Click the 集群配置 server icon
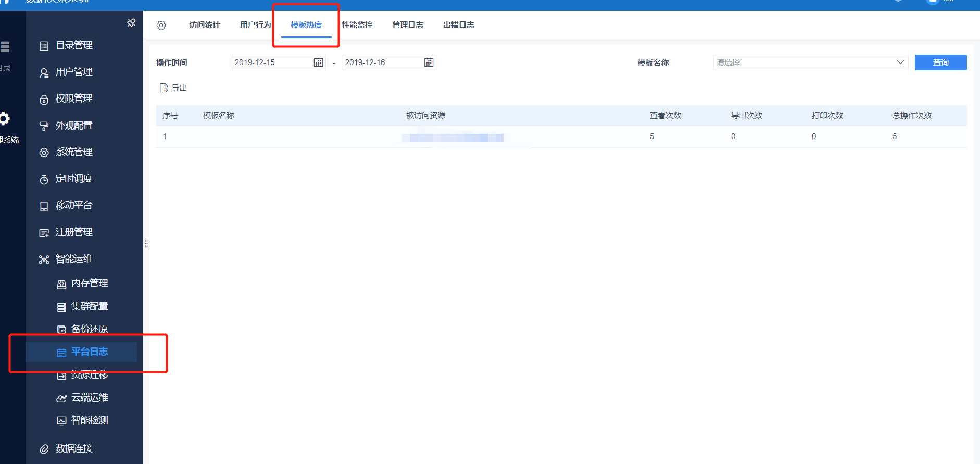This screenshot has width=980, height=464. coord(61,307)
